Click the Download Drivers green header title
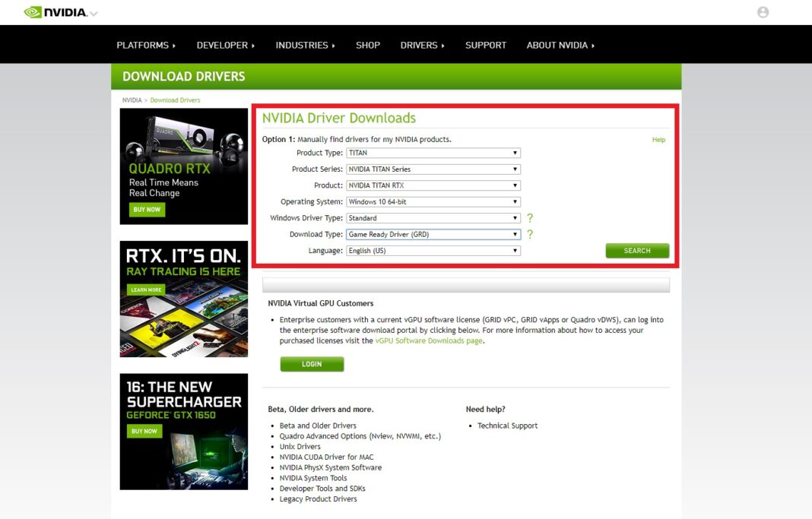Screen dimensions: 812x519 (x=184, y=77)
